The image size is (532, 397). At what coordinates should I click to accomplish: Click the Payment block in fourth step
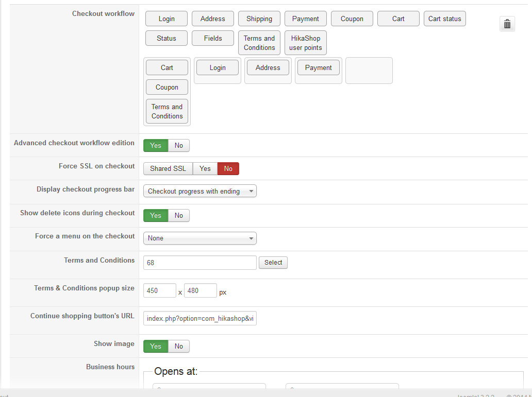point(318,67)
